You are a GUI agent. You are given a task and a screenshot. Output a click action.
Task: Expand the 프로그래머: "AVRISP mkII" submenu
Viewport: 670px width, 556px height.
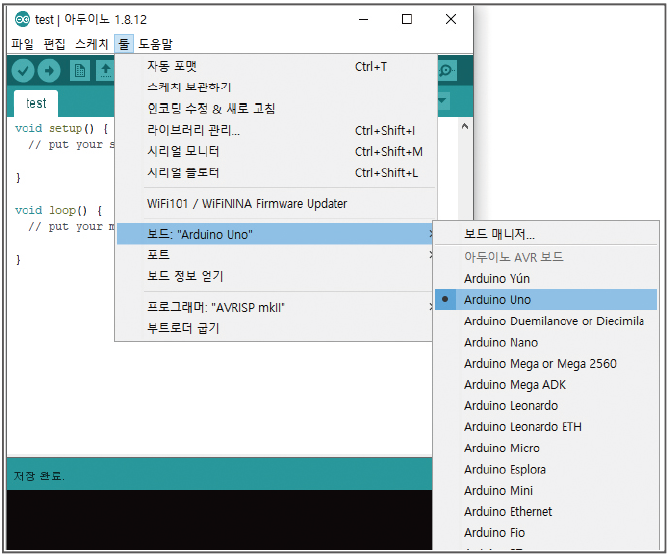click(x=276, y=307)
